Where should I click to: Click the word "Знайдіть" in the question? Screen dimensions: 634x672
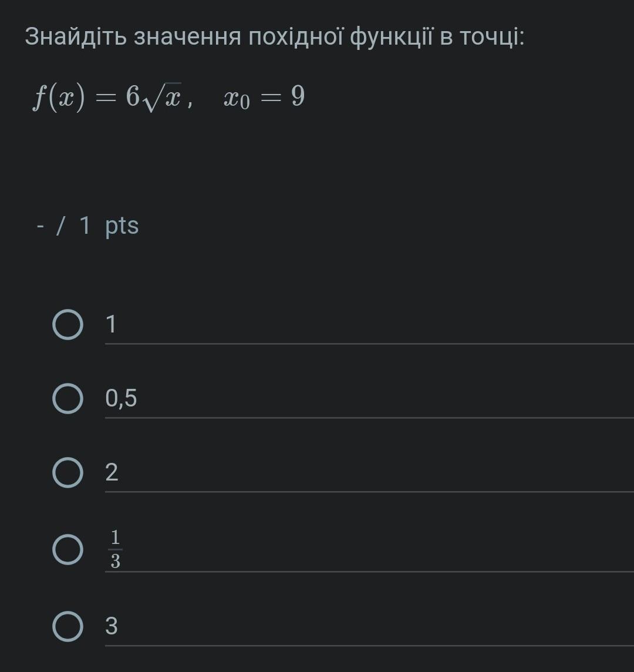[x=75, y=38]
